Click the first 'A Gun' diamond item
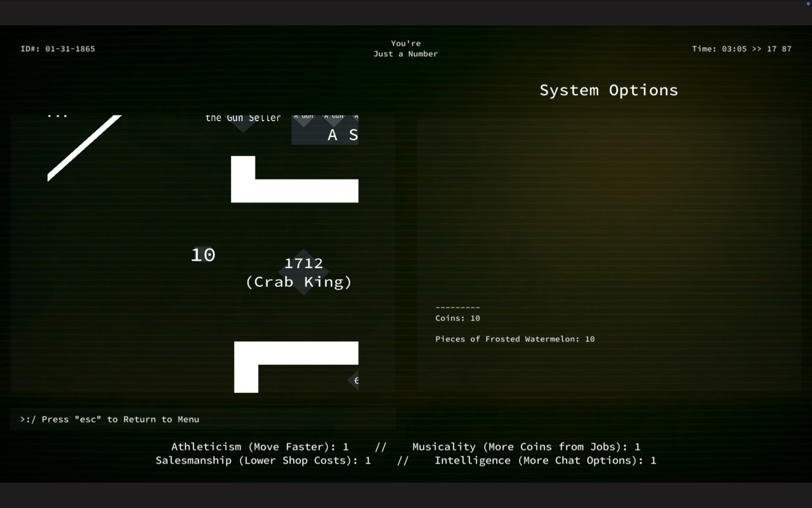The height and width of the screenshot is (508, 812). (x=304, y=120)
